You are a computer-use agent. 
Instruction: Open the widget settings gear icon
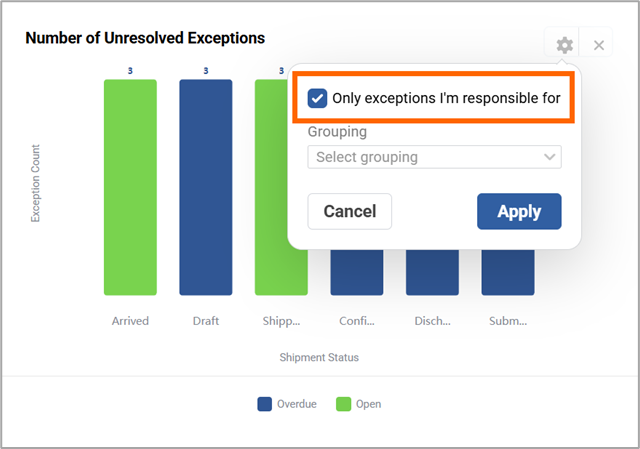[564, 45]
